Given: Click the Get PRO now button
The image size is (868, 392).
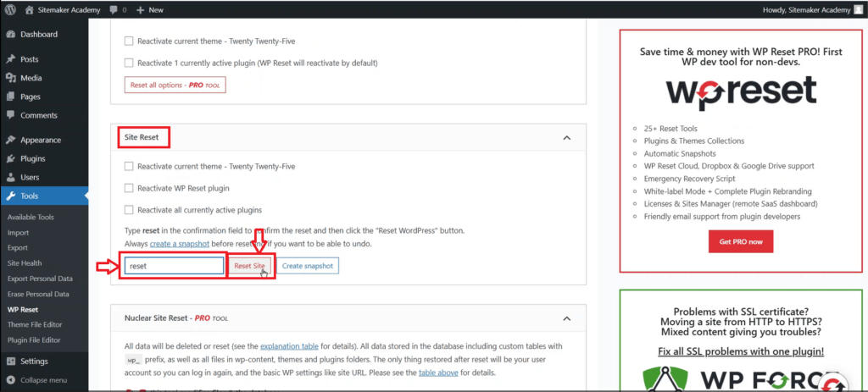Looking at the screenshot, I should click(x=741, y=241).
